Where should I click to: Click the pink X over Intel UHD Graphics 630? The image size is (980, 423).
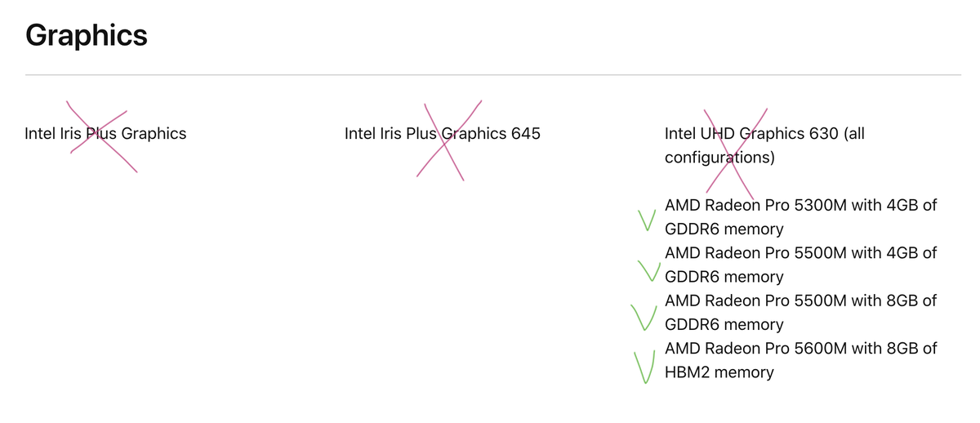coord(733,149)
